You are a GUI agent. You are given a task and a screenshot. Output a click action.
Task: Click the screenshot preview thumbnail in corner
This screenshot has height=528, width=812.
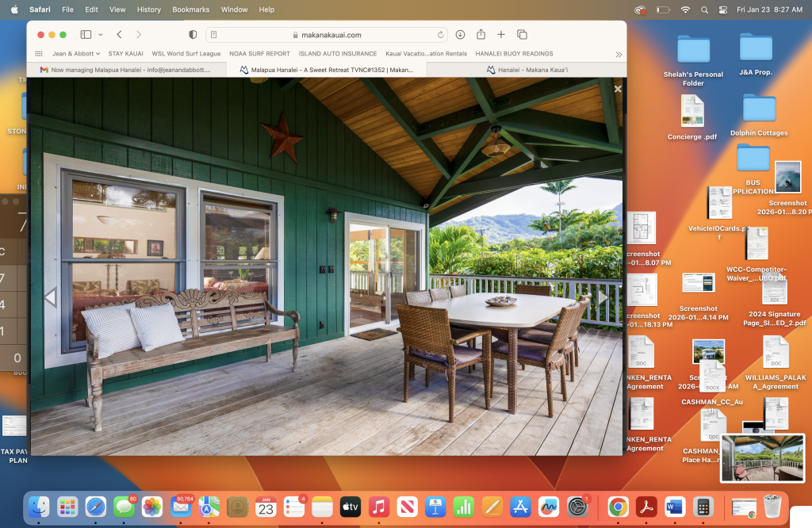[x=762, y=458]
